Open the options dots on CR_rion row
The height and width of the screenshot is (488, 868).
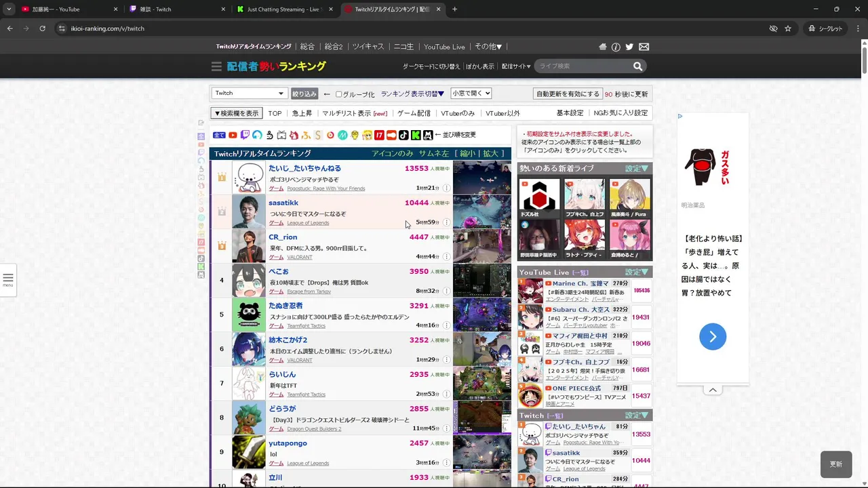click(446, 257)
